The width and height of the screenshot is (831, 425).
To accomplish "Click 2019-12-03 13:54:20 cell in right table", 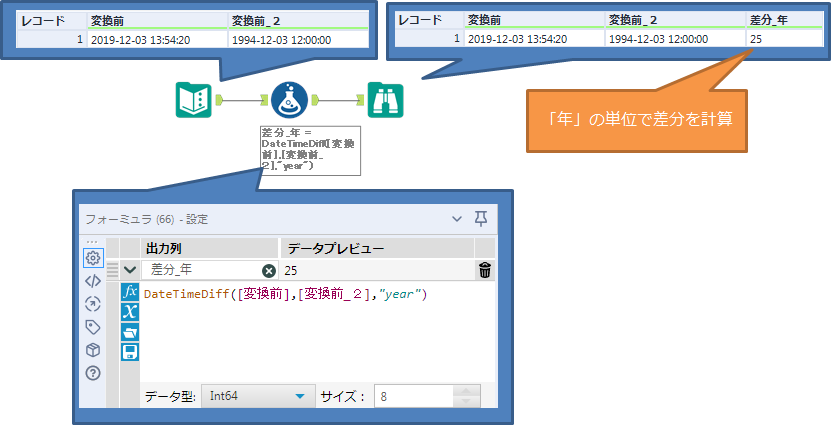I will point(535,39).
